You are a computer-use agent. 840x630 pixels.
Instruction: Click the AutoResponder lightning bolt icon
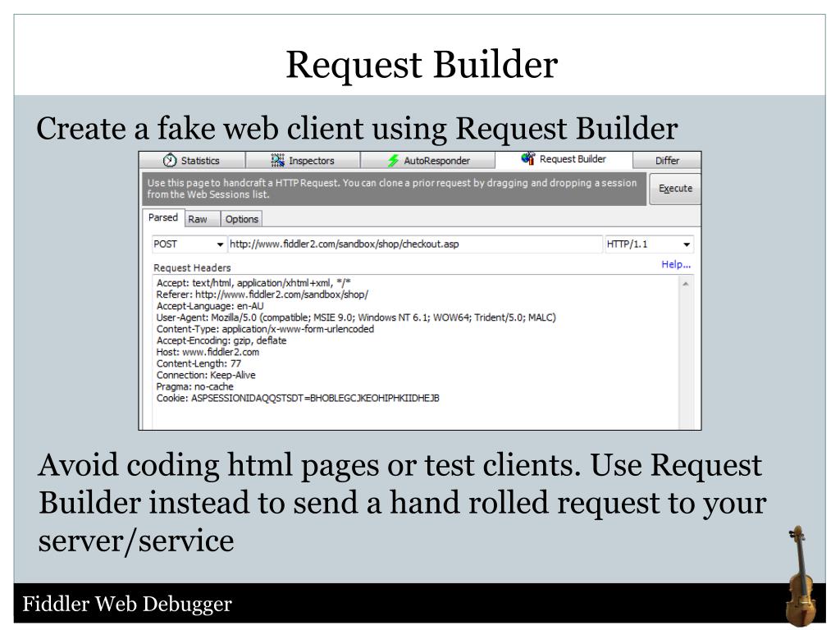(393, 160)
